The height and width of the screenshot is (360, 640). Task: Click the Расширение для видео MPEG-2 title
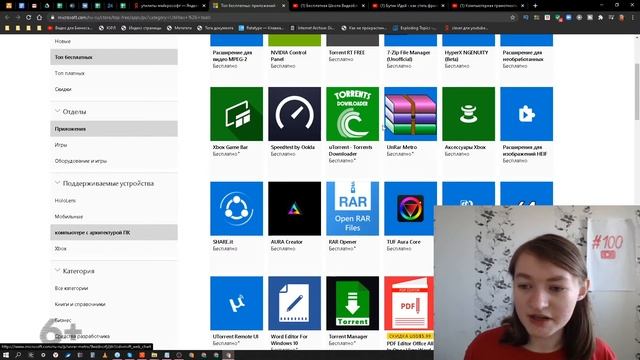pyautogui.click(x=232, y=56)
